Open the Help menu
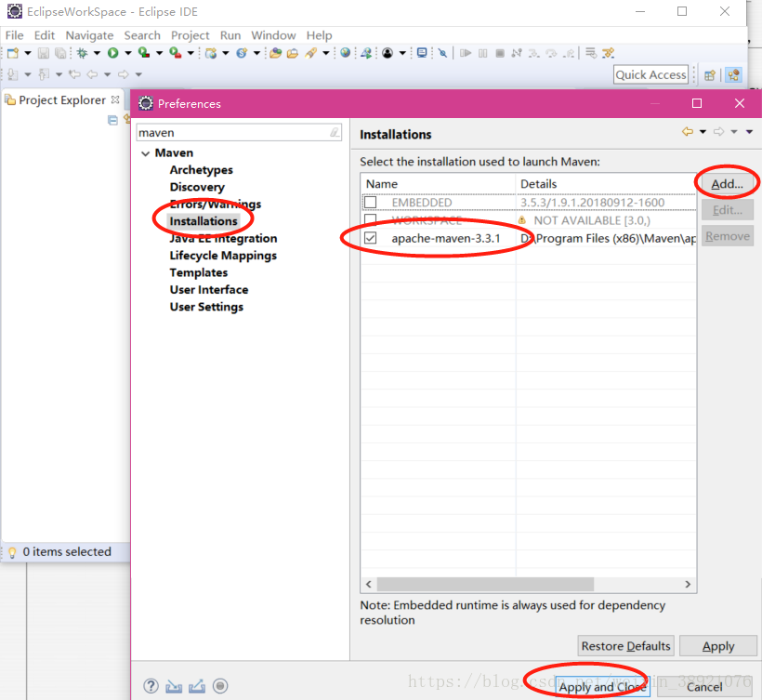The image size is (762, 700). 320,35
